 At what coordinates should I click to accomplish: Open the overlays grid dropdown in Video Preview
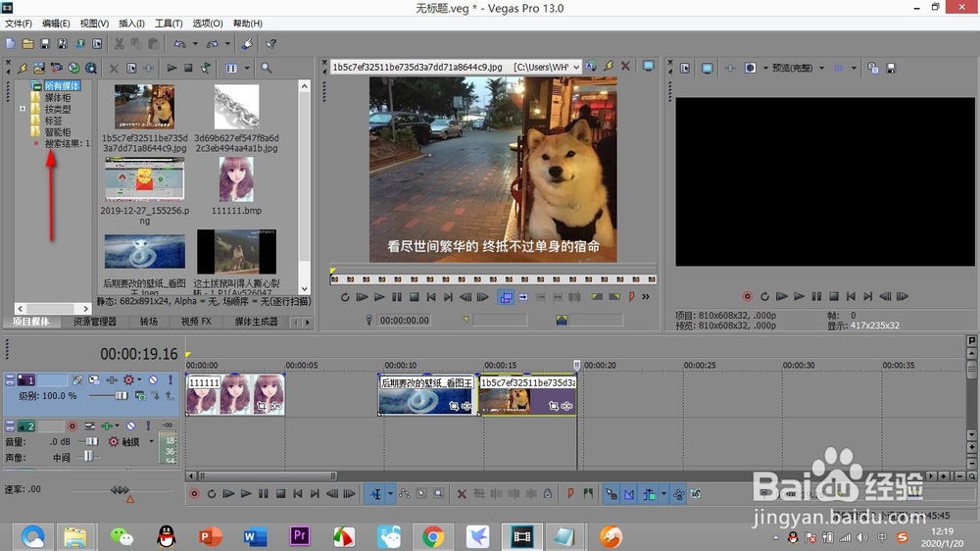[854, 68]
